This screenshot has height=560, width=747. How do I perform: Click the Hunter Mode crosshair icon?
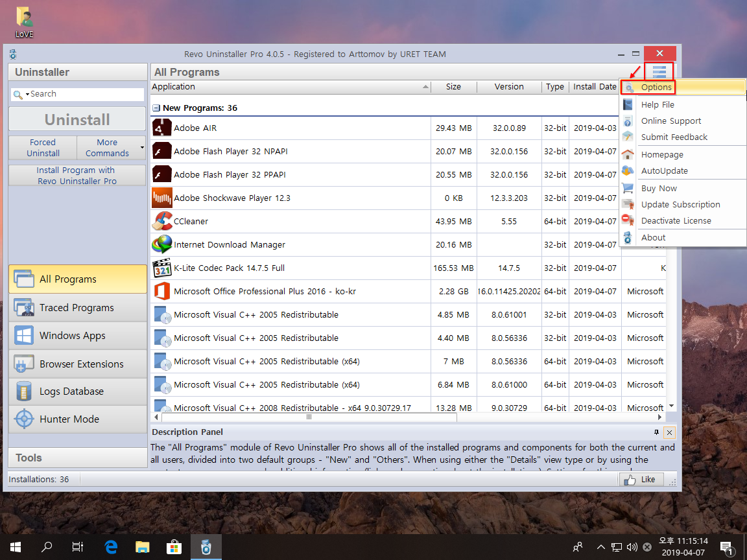[x=24, y=419]
